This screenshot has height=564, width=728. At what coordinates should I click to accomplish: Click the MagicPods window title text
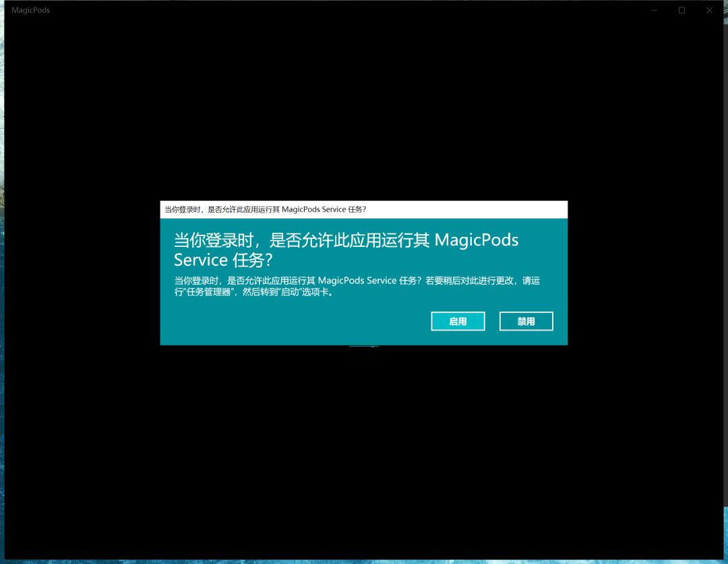(30, 10)
